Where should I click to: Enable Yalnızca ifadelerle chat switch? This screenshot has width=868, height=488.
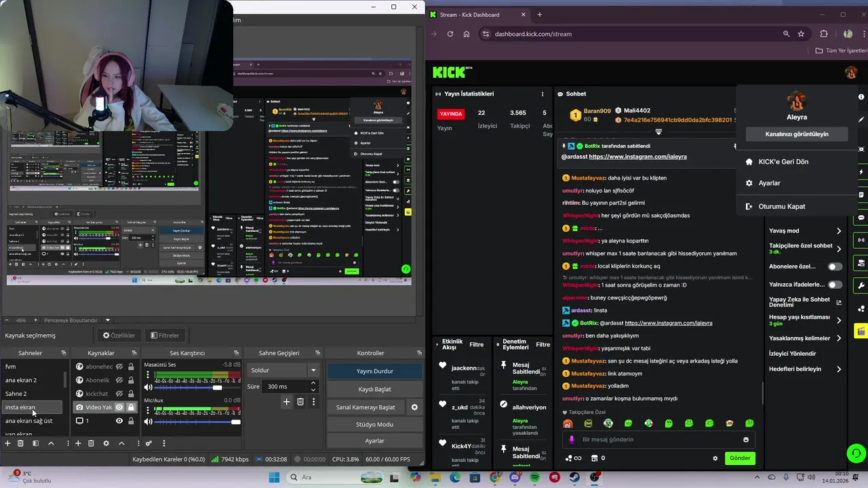click(835, 285)
